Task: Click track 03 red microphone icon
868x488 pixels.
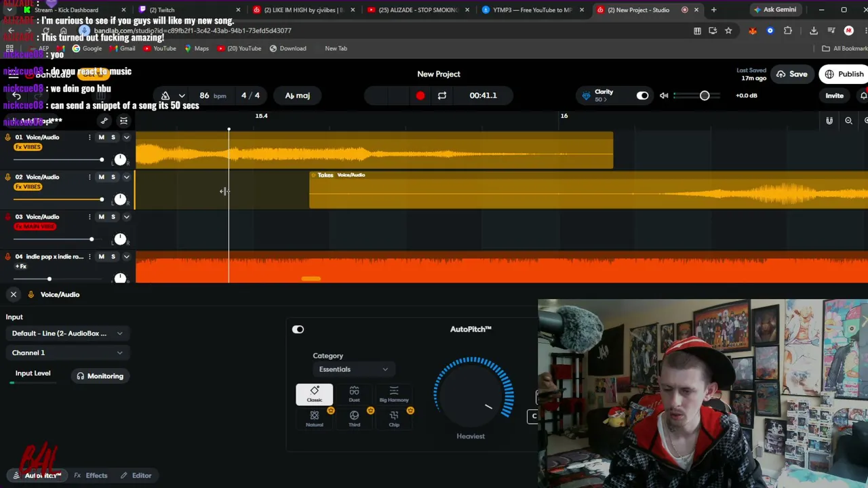Action: click(x=8, y=217)
